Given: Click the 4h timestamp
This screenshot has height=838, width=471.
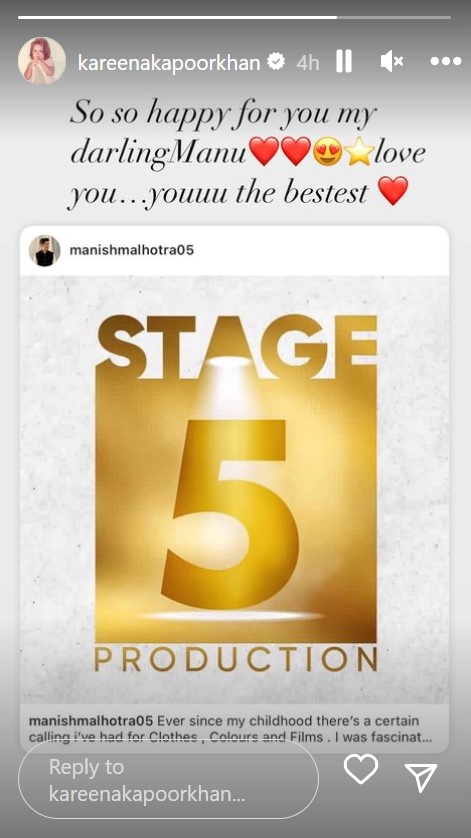Looking at the screenshot, I should coord(308,63).
